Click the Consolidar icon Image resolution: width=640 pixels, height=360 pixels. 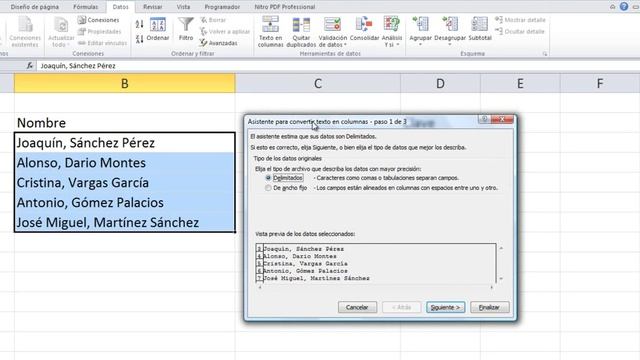(364, 24)
